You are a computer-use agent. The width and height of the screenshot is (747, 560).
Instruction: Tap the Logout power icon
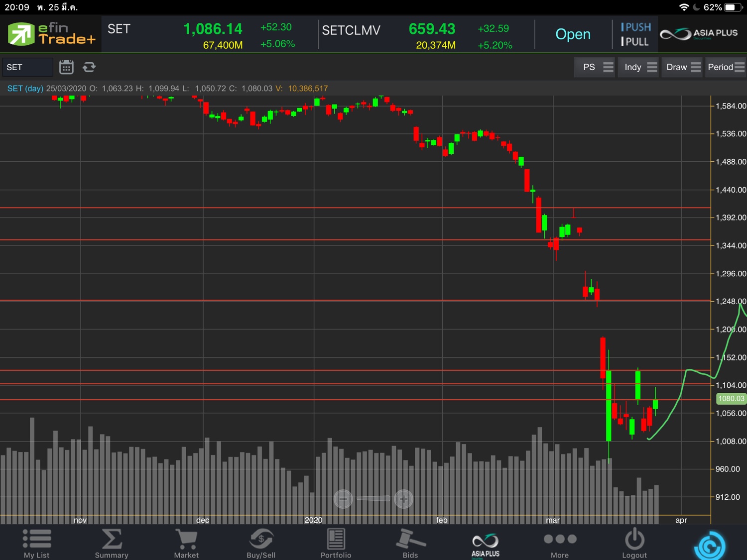tap(634, 544)
